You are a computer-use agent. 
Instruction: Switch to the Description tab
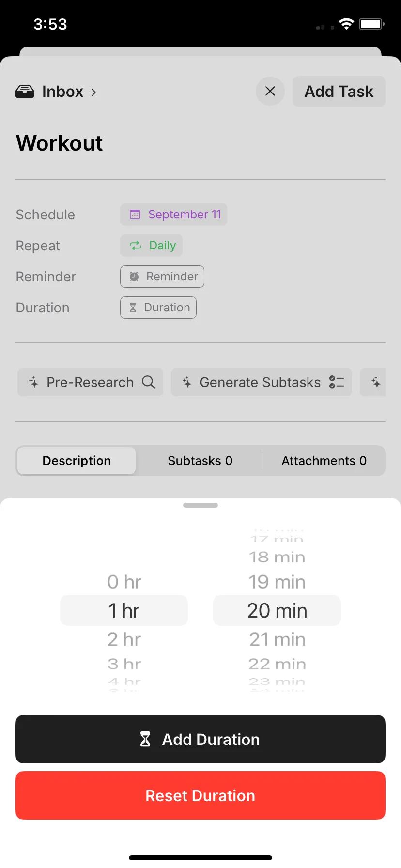tap(77, 461)
